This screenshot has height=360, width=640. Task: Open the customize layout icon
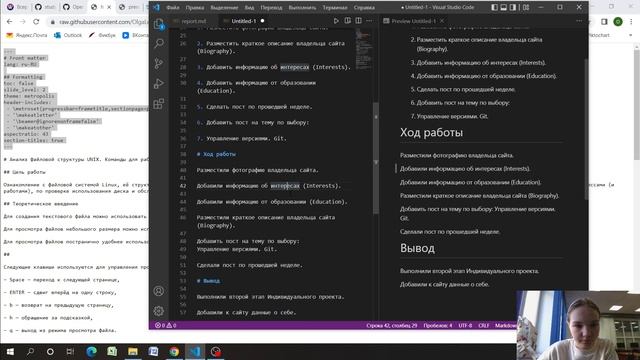click(x=526, y=7)
